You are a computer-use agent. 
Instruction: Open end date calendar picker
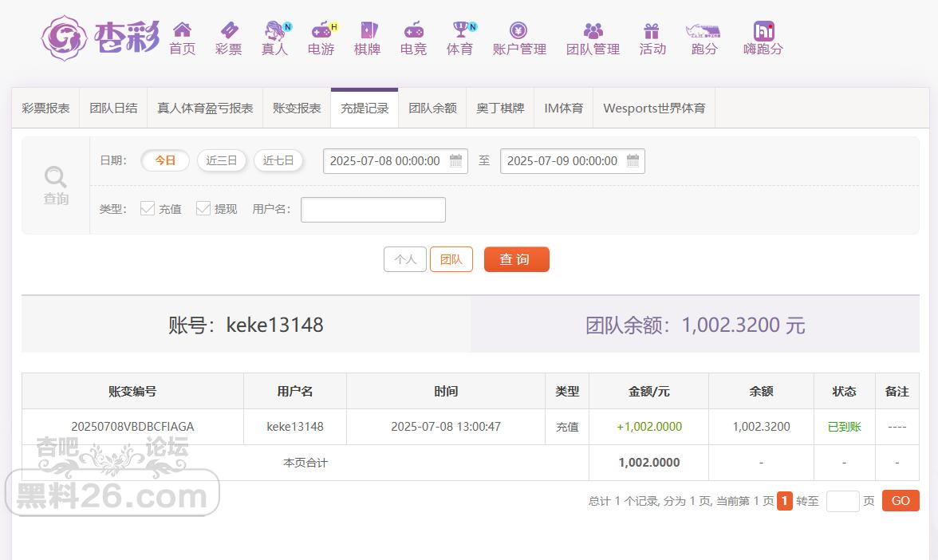pos(633,160)
